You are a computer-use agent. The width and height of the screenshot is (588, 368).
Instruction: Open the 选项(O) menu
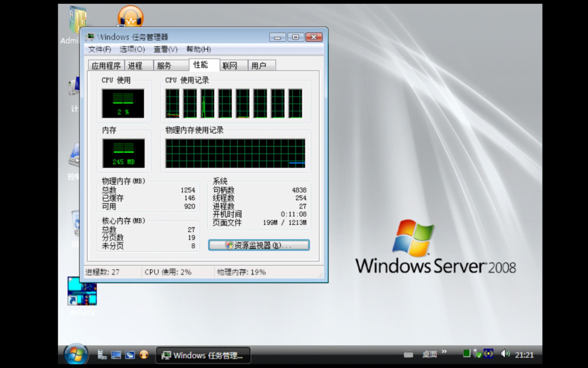132,49
